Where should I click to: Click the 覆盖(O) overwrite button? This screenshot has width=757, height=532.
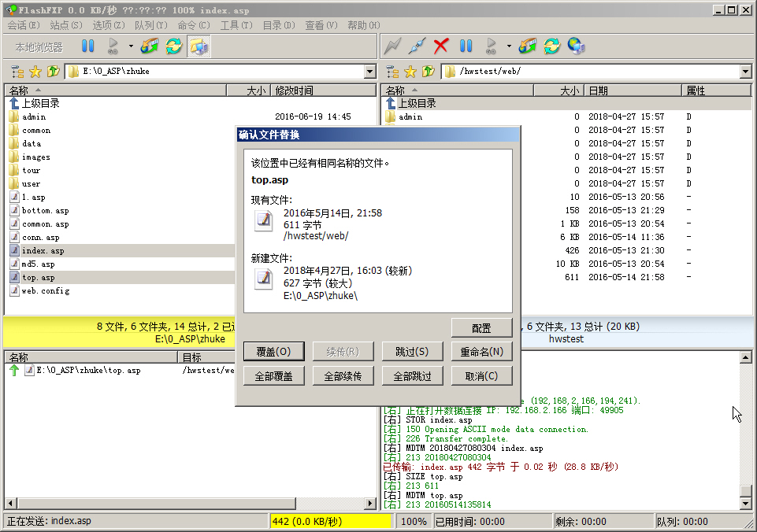(273, 352)
